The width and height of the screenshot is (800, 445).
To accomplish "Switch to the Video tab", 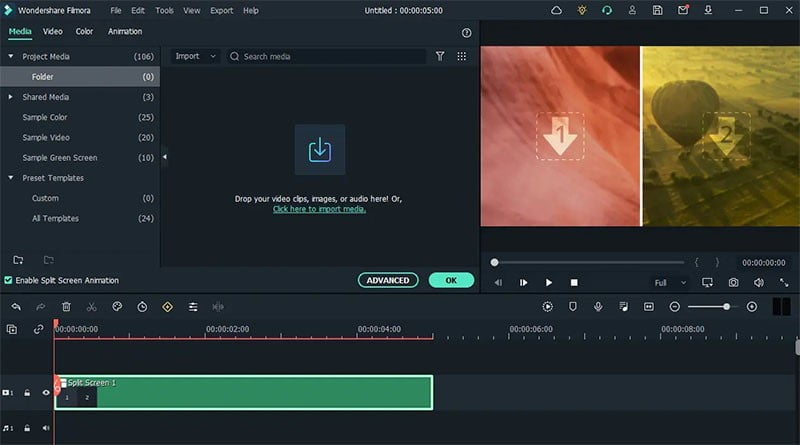I will 53,31.
